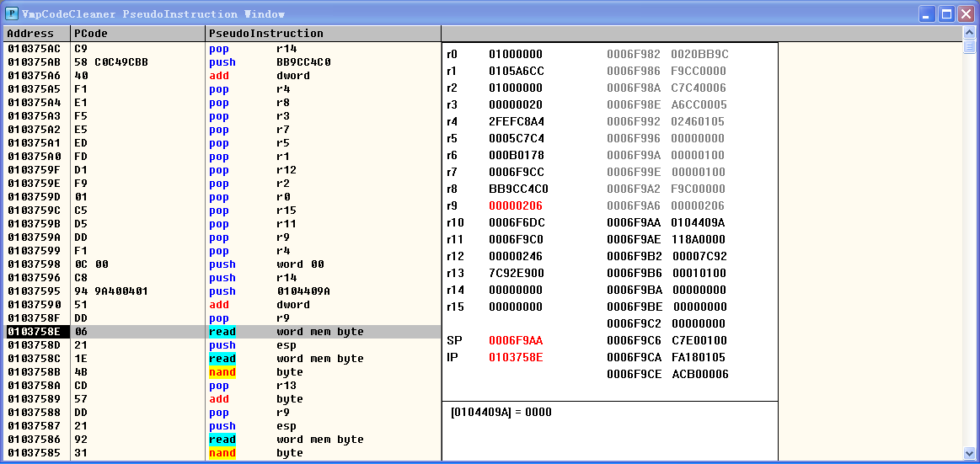
Task: Select row at address 01037588
Action: [222, 412]
